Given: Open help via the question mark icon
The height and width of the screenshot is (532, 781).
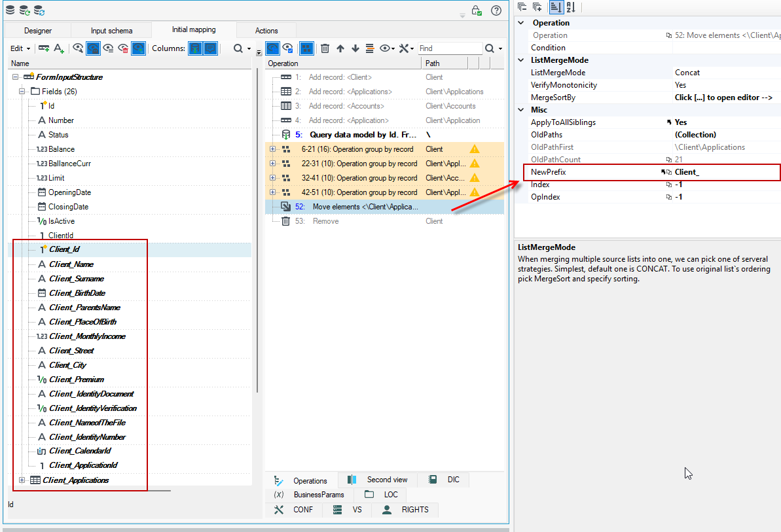Looking at the screenshot, I should [496, 10].
